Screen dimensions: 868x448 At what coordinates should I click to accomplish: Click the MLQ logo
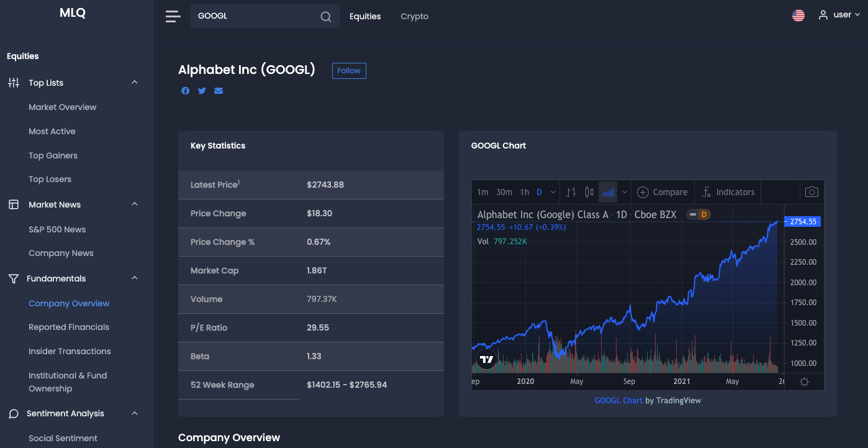[73, 12]
